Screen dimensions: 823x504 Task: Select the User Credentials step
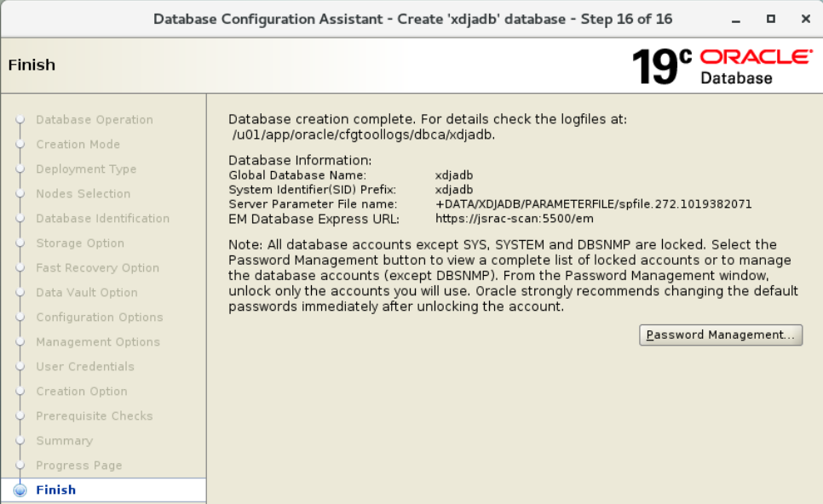point(85,366)
